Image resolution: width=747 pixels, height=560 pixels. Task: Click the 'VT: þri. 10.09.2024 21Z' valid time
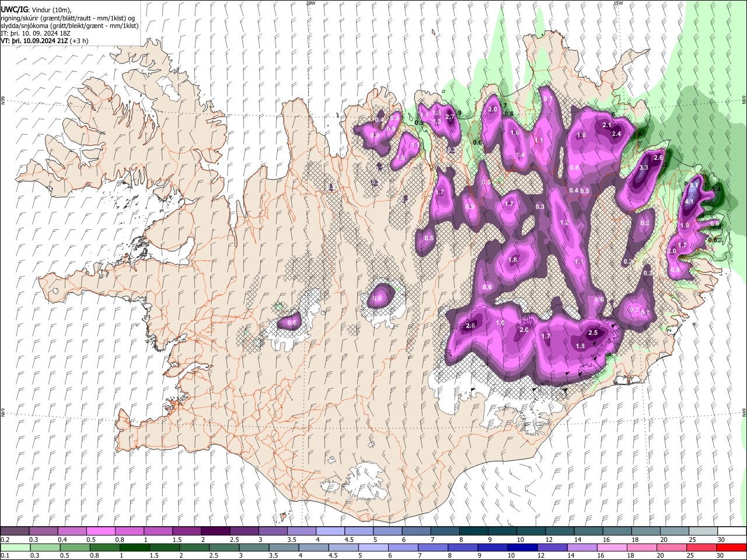click(x=35, y=41)
